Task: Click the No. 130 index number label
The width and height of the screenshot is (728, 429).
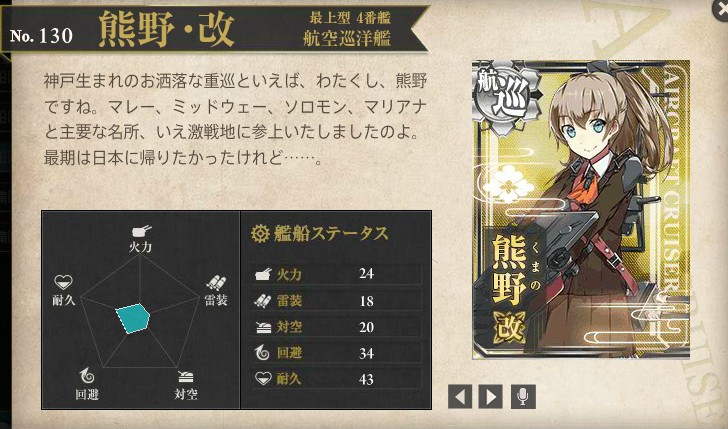Action: (x=41, y=36)
